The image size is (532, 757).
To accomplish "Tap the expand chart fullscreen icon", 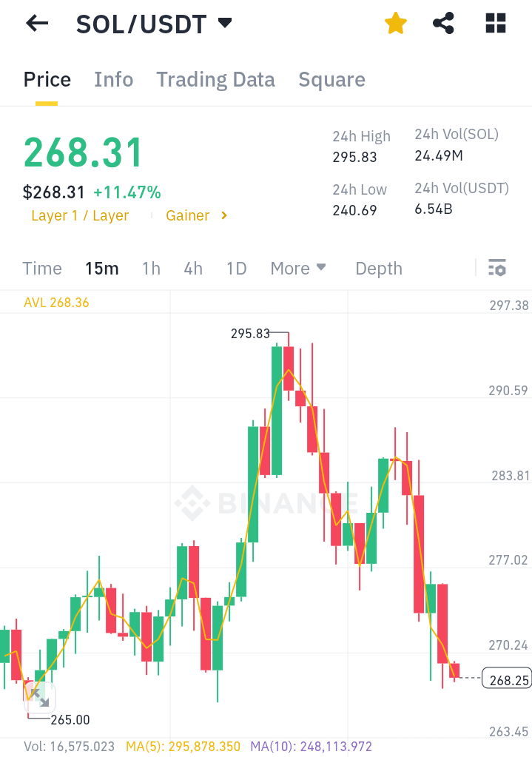I will coord(39,696).
